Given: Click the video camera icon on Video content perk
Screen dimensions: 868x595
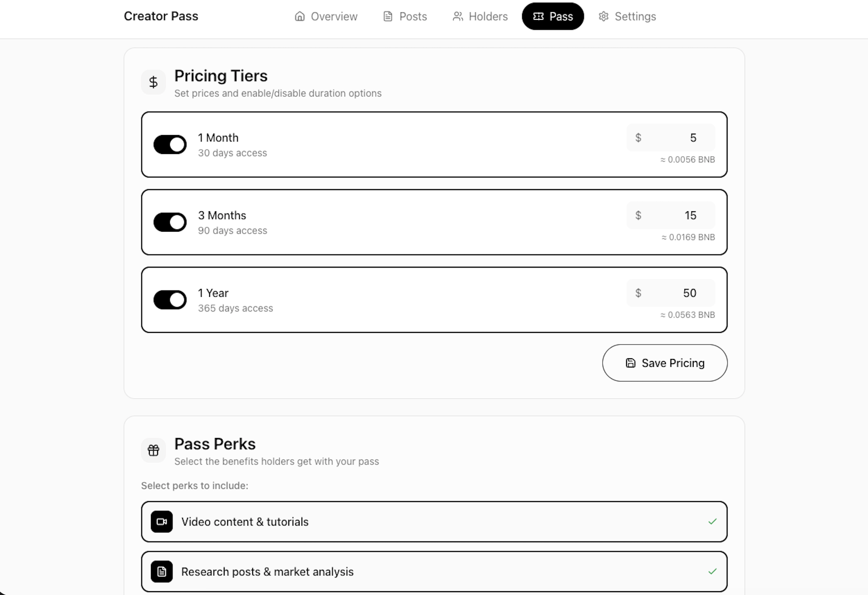Looking at the screenshot, I should [161, 522].
